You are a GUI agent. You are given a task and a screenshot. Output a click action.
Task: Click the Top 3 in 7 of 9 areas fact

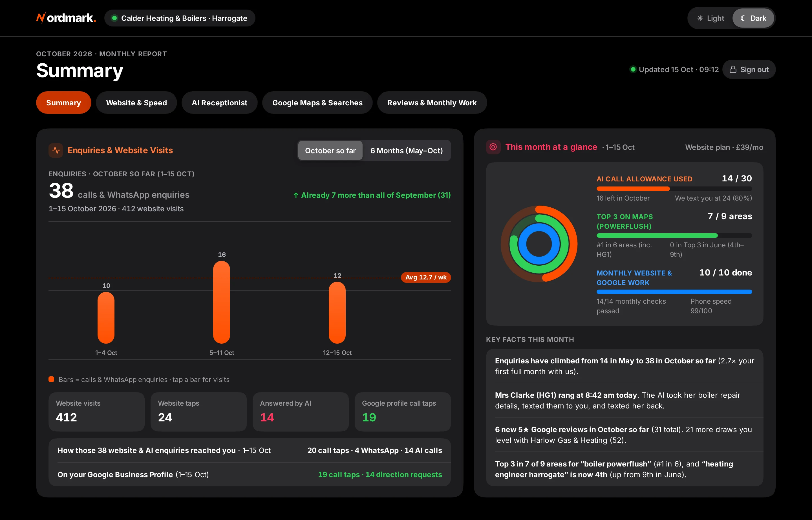tap(625, 469)
